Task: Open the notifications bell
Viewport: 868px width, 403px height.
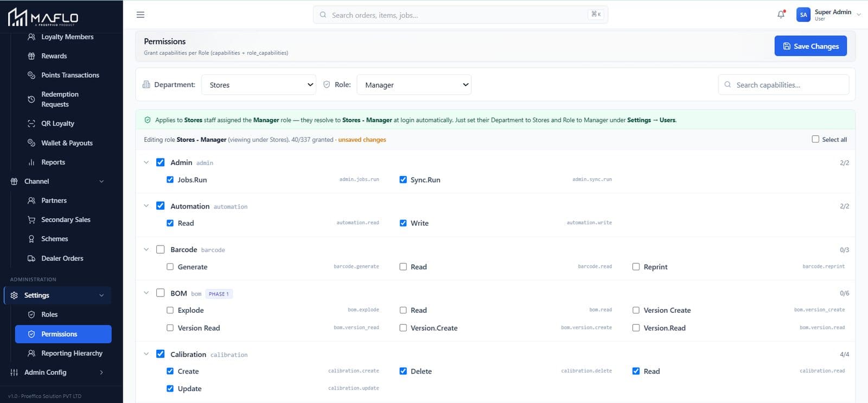Action: pyautogui.click(x=781, y=15)
